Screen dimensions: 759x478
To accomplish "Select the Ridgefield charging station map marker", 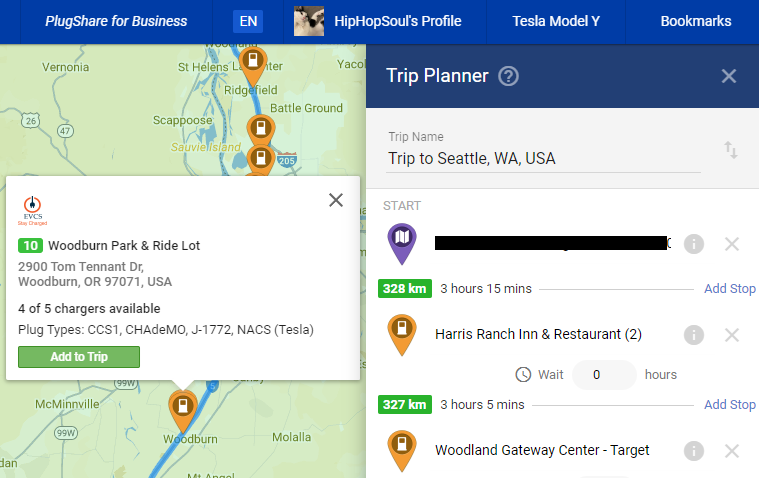I will point(253,65).
